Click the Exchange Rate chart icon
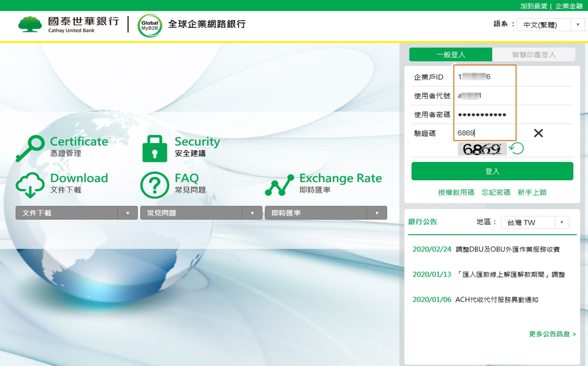The height and width of the screenshot is (366, 588). point(279,185)
